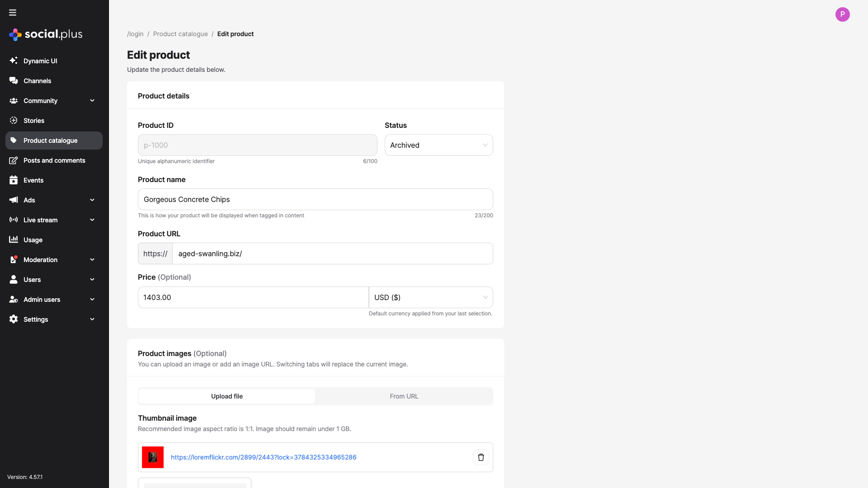Open the Dynamic UI section
This screenshot has width=868, height=488.
(x=40, y=61)
